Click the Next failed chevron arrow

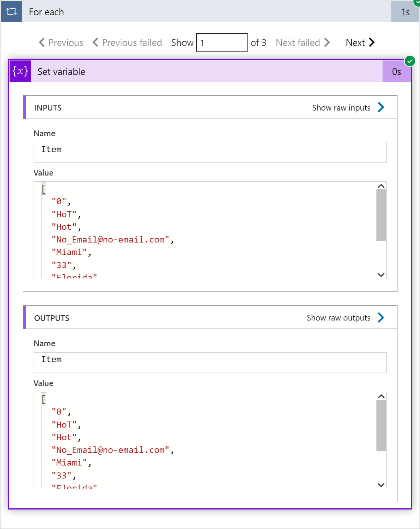click(327, 42)
